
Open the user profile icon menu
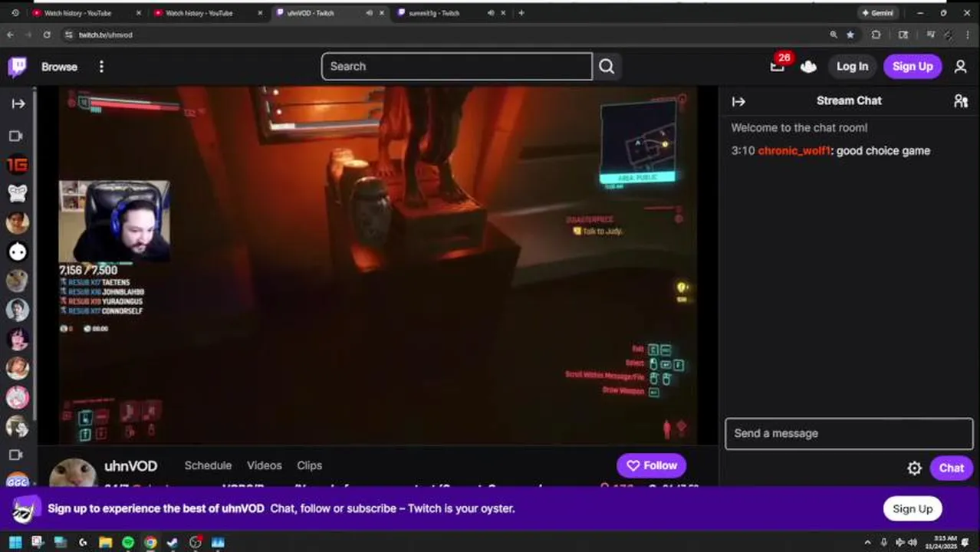pyautogui.click(x=960, y=67)
